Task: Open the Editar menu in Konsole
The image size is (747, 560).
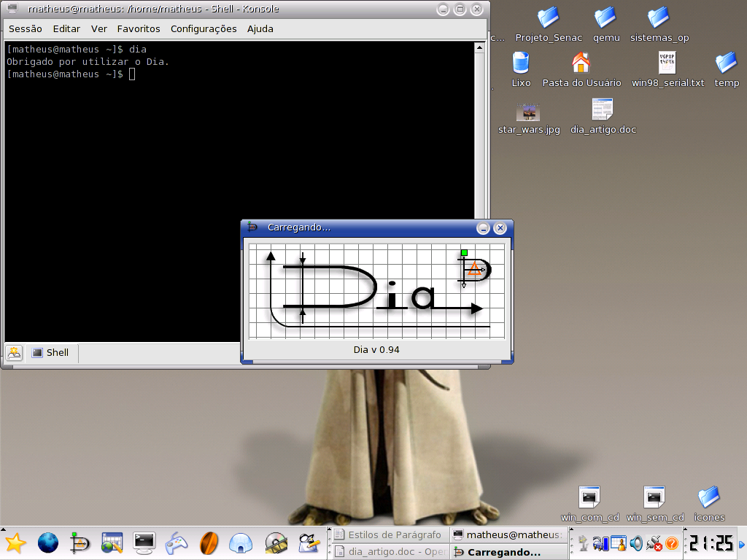Action: pyautogui.click(x=66, y=29)
